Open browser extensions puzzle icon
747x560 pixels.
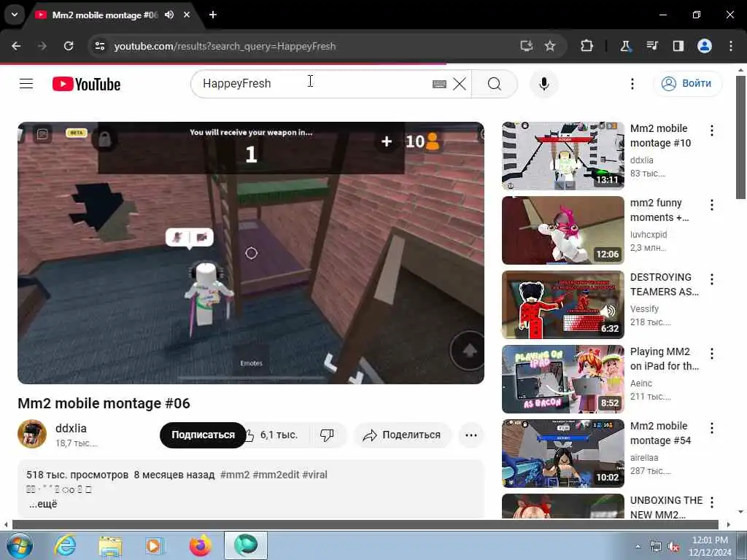pyautogui.click(x=587, y=46)
